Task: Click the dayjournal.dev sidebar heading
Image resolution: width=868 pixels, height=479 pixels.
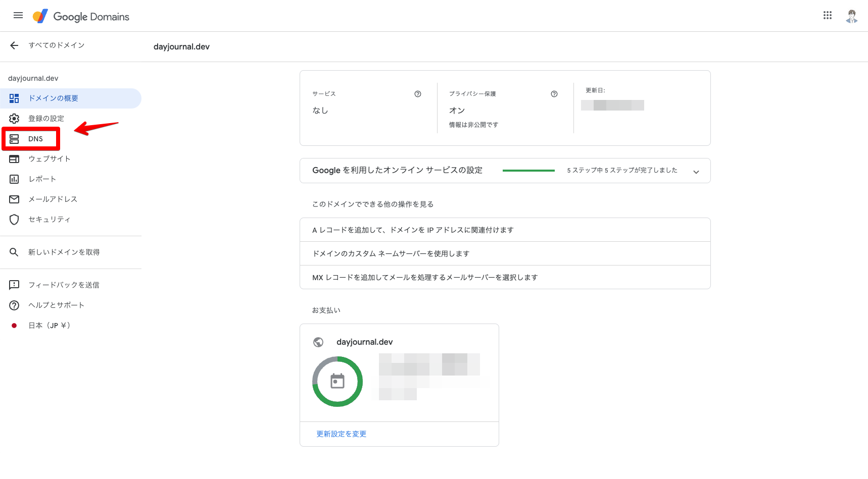Action: click(33, 78)
